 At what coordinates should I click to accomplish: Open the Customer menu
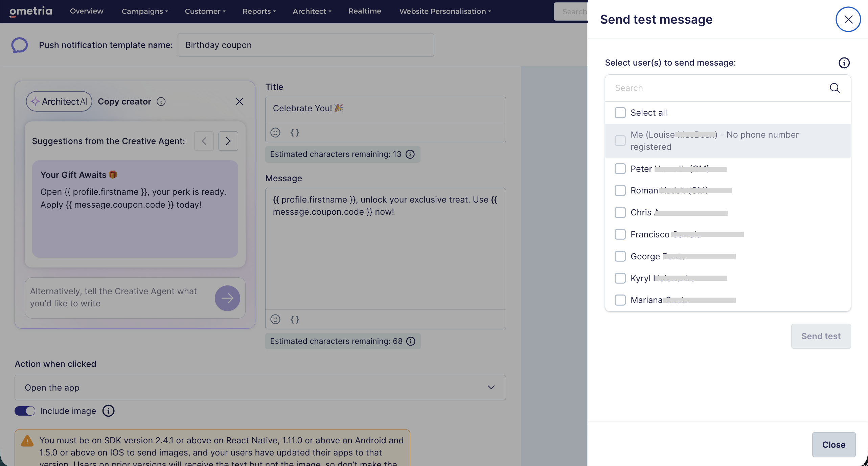tap(205, 11)
